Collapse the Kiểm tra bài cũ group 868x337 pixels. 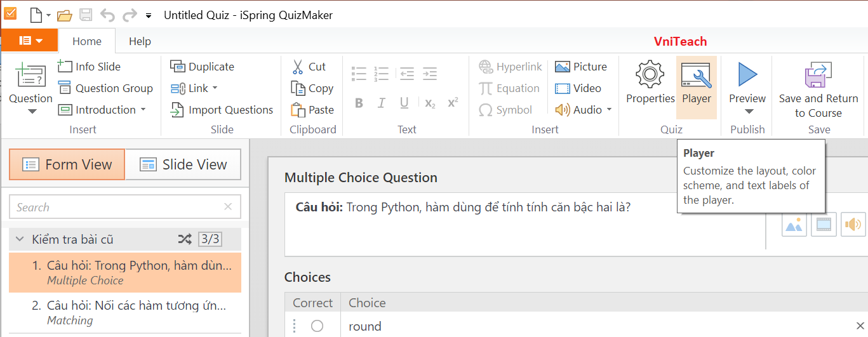click(20, 239)
